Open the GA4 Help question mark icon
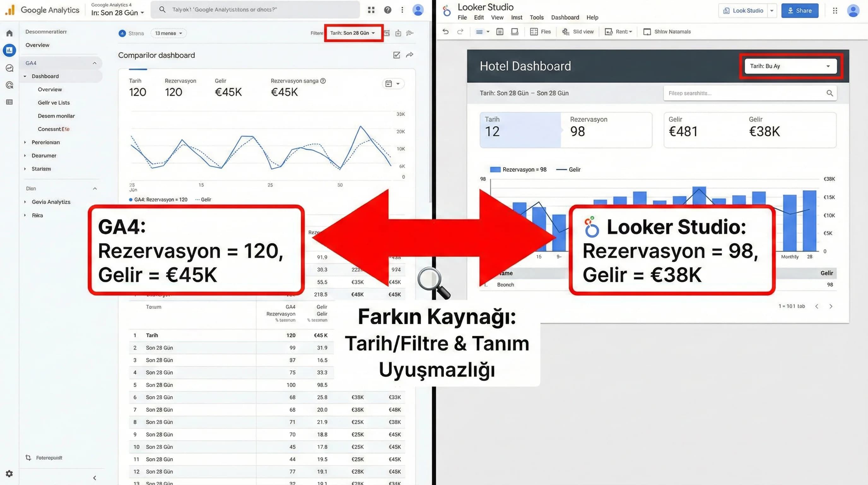 tap(387, 10)
